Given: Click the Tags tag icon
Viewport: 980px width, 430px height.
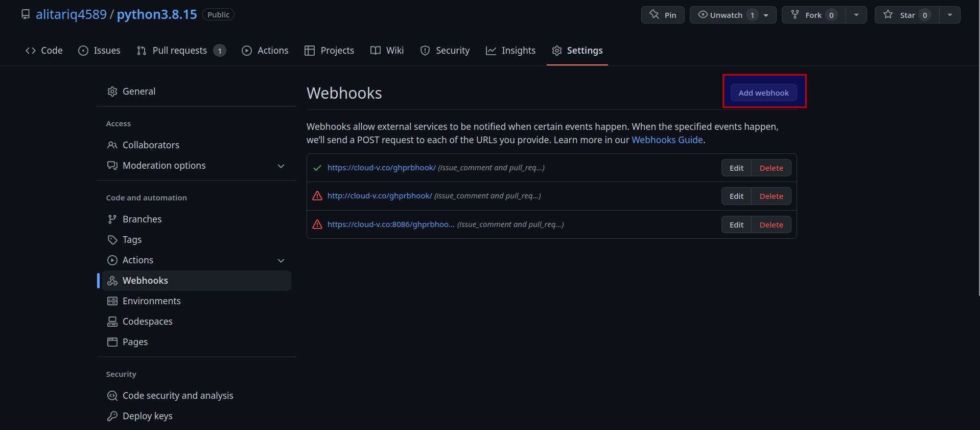Looking at the screenshot, I should [x=112, y=240].
